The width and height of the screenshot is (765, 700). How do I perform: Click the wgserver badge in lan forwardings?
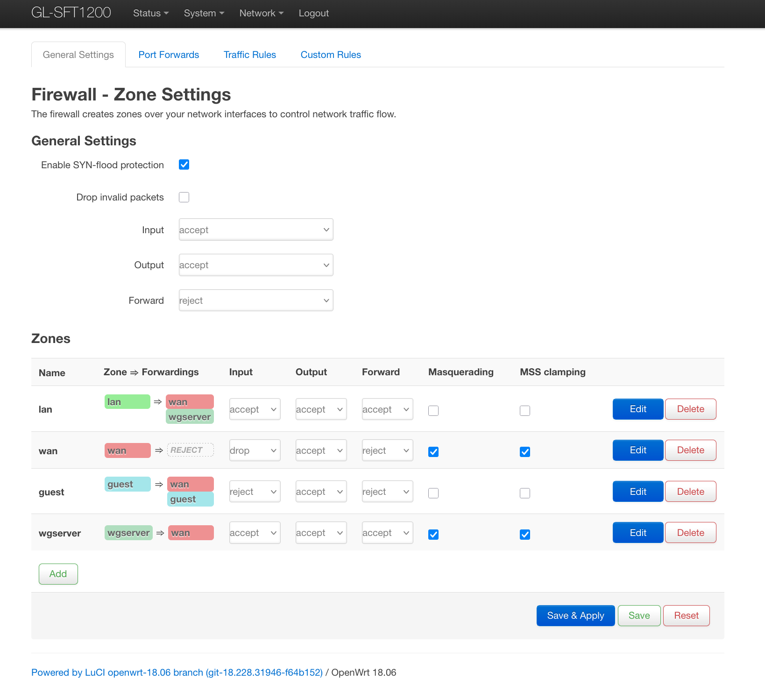point(190,417)
